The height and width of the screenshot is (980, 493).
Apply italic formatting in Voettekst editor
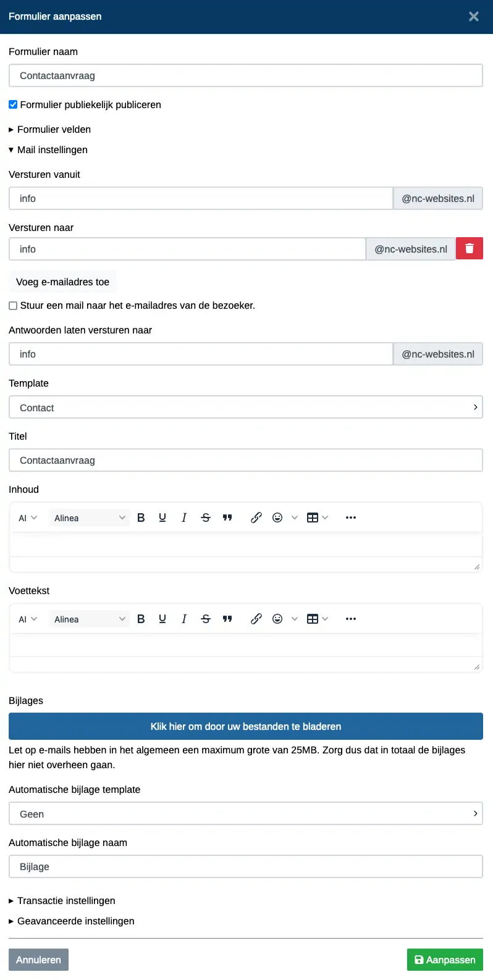coord(184,619)
